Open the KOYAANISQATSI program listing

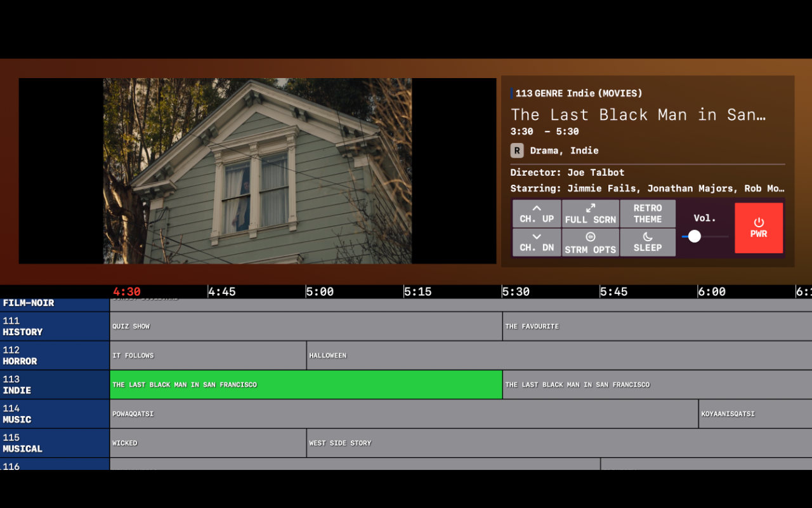755,414
